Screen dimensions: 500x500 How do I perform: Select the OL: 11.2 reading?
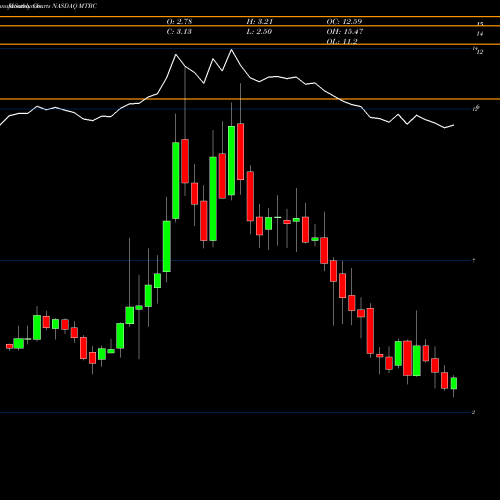(x=342, y=41)
